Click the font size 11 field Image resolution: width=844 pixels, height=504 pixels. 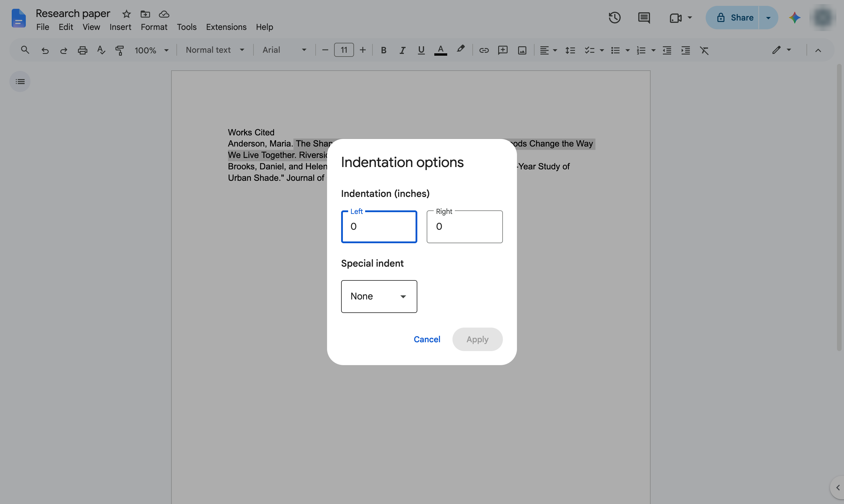[x=344, y=50]
